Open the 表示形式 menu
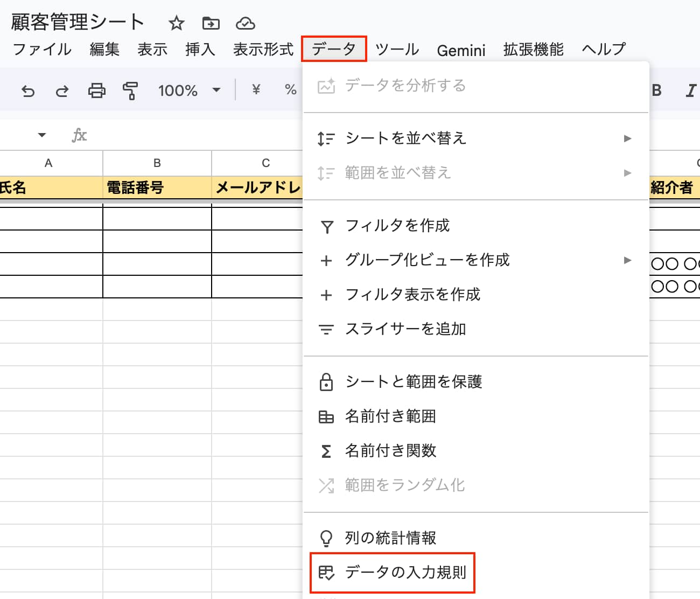700x599 pixels. pos(263,50)
